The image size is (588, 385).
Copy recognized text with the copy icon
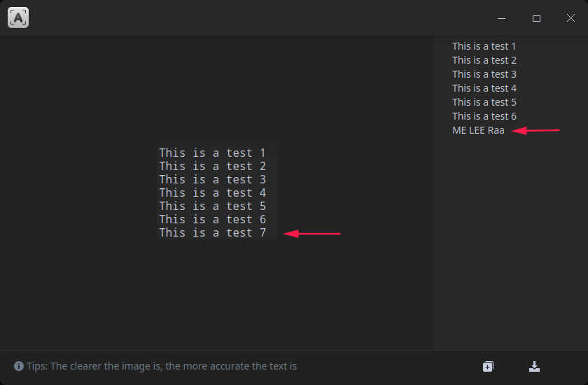[x=488, y=366]
